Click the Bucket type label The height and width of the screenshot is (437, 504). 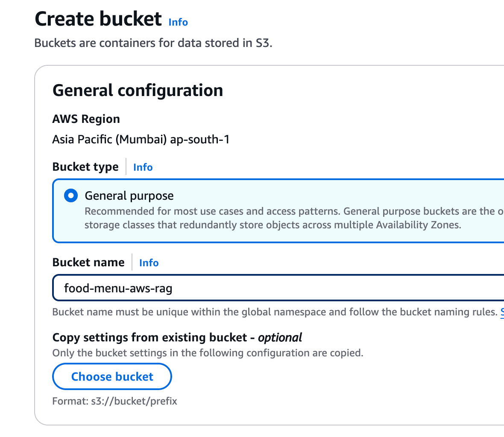85,167
